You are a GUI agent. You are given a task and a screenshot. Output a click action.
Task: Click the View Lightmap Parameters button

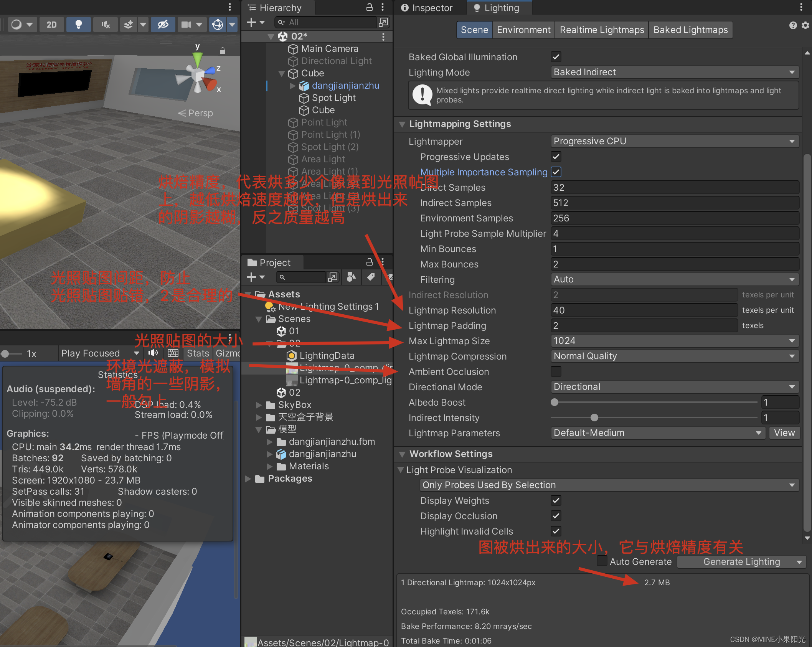787,433
